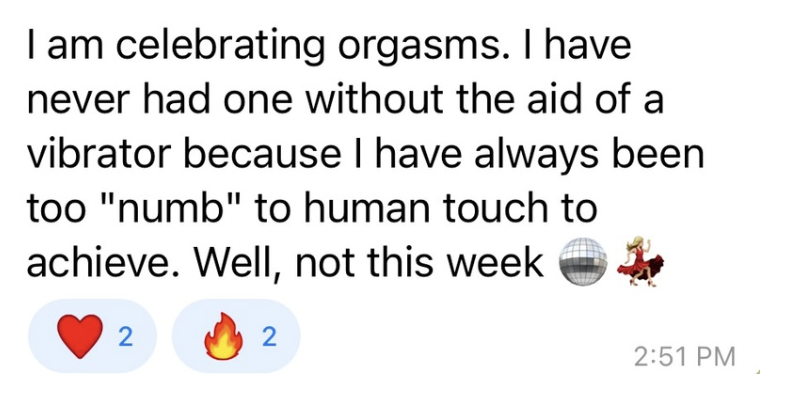Select the words "always been"
The width and height of the screenshot is (786, 416).
pyautogui.click(x=589, y=154)
